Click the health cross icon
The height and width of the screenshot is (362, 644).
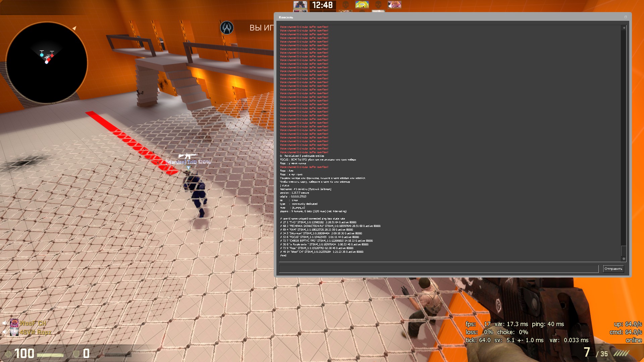[x=8, y=354]
